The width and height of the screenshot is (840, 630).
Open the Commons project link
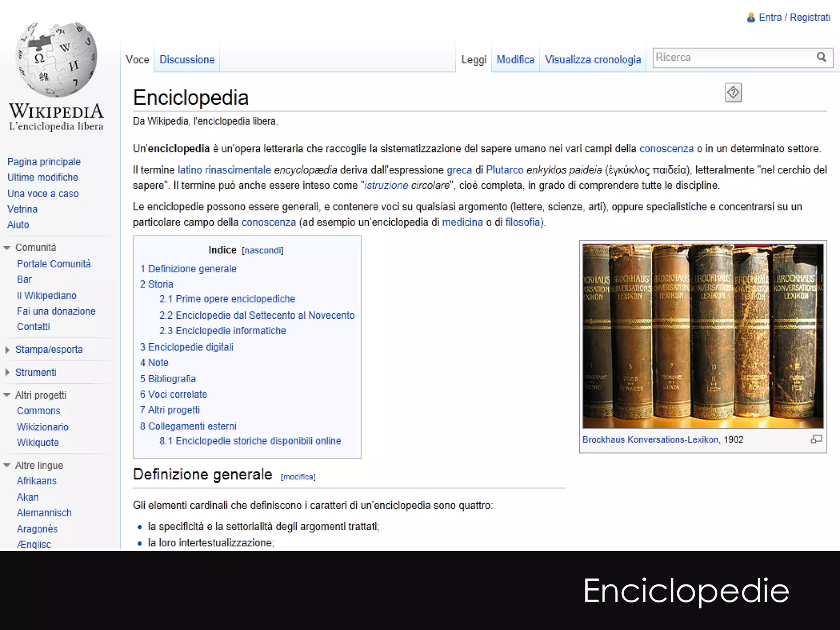[x=39, y=411]
